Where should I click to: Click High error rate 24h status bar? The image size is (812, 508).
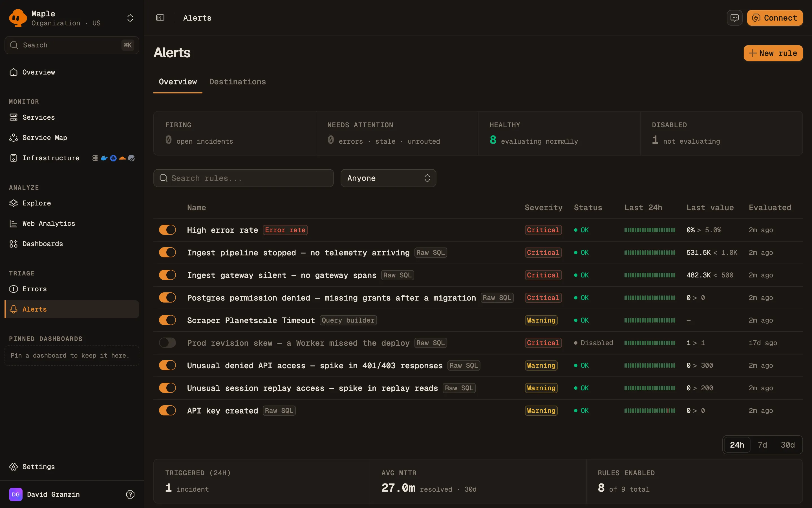(x=650, y=230)
